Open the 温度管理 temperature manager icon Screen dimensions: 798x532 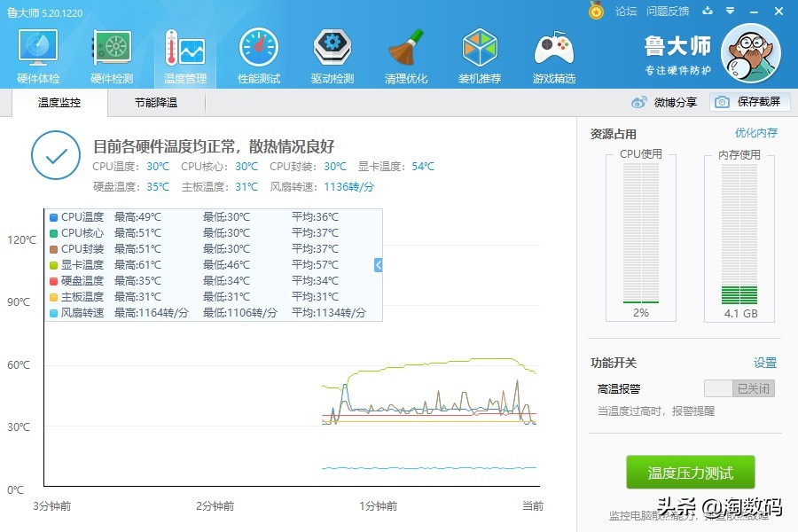point(184,53)
